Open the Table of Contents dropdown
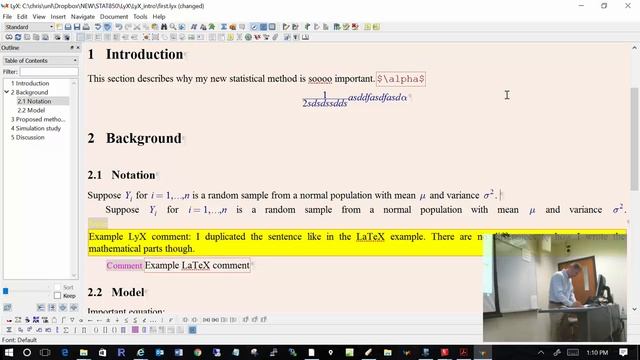This screenshot has width=640, height=360. point(40,60)
